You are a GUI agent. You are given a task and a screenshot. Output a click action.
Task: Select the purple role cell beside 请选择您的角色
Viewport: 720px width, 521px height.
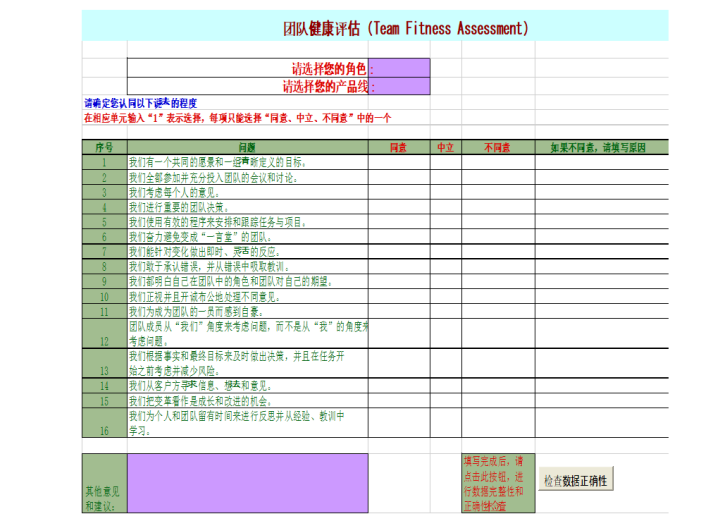pyautogui.click(x=399, y=68)
